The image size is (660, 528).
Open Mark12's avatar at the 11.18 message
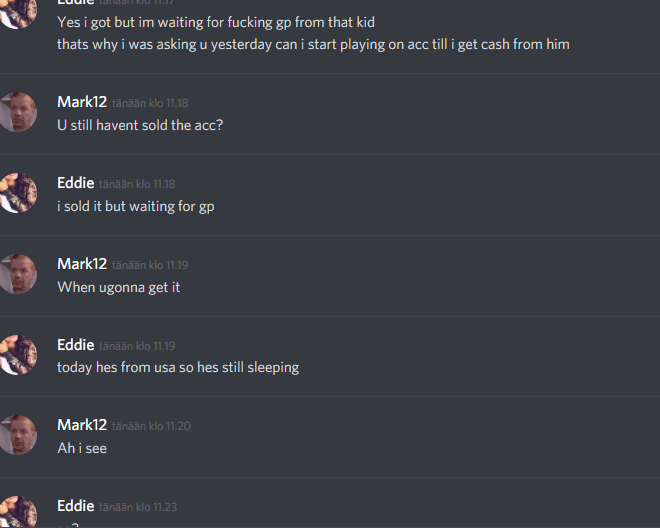pyautogui.click(x=17, y=112)
